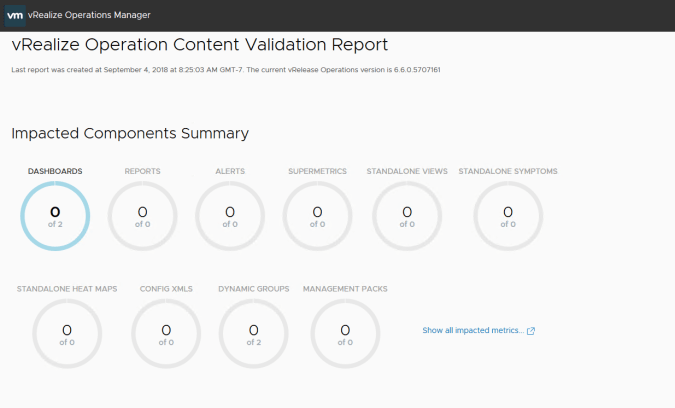Click the ALERTS label
Screen dimensions: 675x408
[230, 171]
